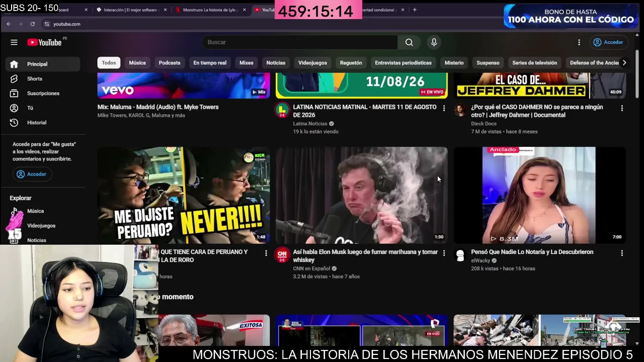
Task: Select the Podcasts filter chip
Action: (x=170, y=63)
